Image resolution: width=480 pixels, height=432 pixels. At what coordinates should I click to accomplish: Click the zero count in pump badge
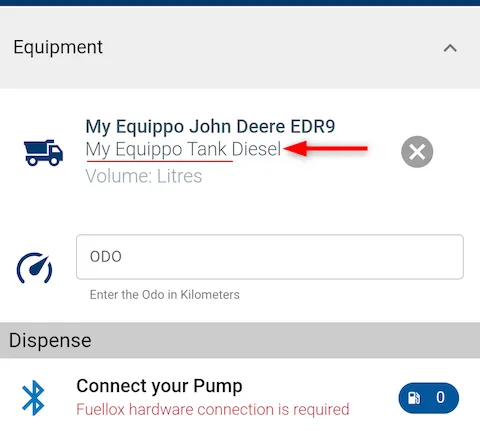pyautogui.click(x=440, y=397)
